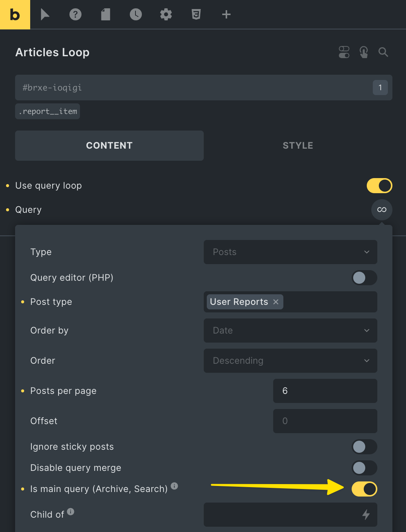
Task: Select the CONTENT tab
Action: click(109, 146)
